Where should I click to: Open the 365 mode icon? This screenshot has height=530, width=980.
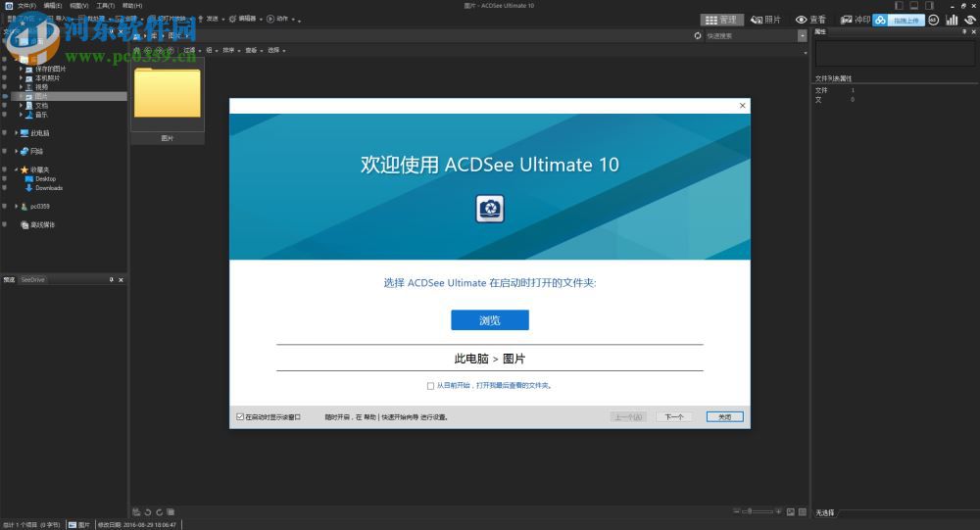933,20
